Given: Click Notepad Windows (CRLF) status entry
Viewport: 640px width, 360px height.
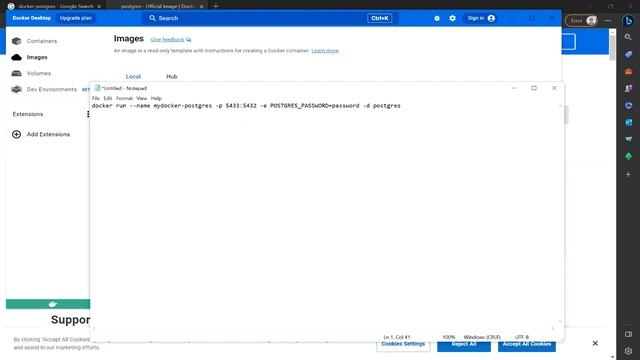Looking at the screenshot, I should pos(482,337).
